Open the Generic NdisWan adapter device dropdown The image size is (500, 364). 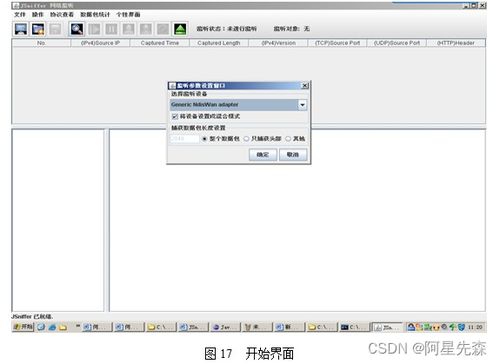(302, 105)
